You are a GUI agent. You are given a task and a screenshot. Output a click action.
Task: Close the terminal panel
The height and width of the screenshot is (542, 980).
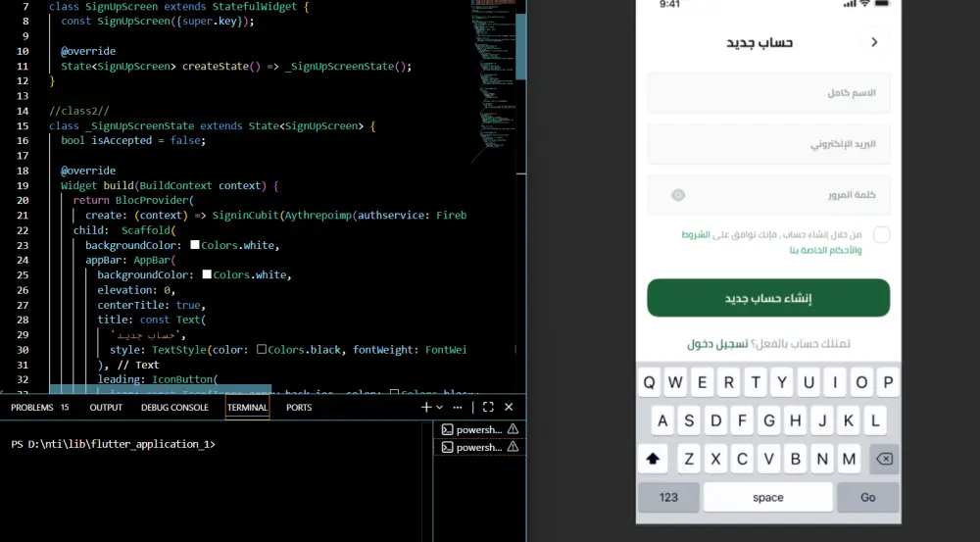coord(509,407)
